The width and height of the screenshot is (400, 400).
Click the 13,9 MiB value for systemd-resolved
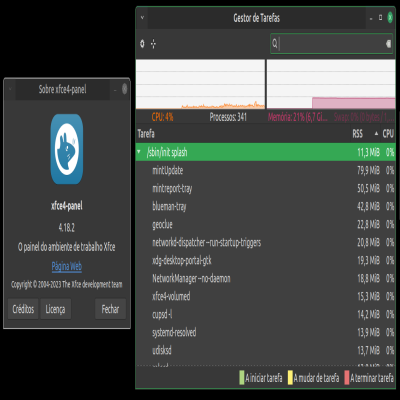(368, 332)
